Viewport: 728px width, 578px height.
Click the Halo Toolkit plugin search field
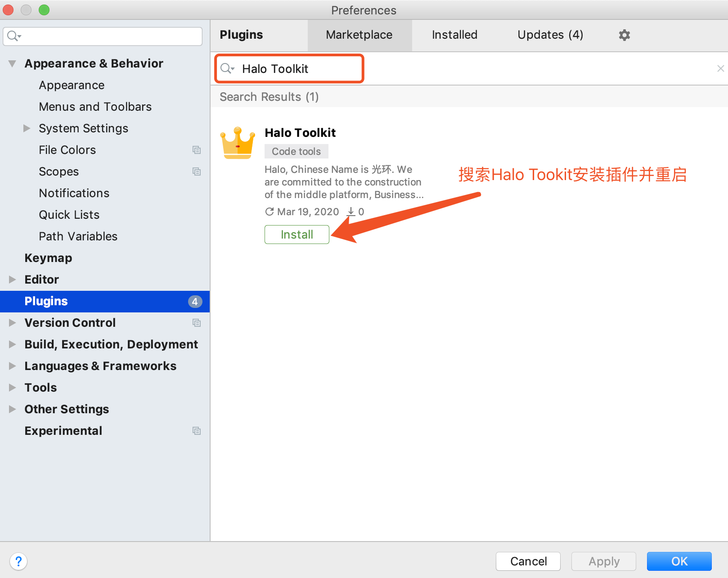(297, 69)
